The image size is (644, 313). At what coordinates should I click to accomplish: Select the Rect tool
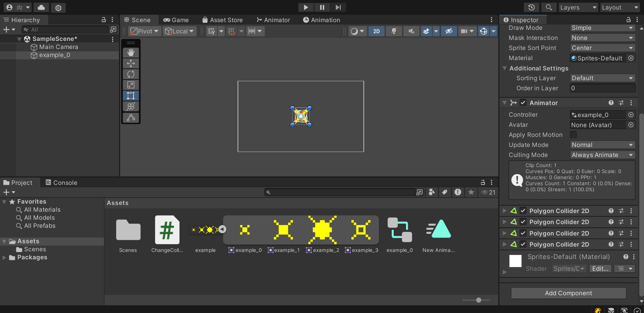pos(131,96)
